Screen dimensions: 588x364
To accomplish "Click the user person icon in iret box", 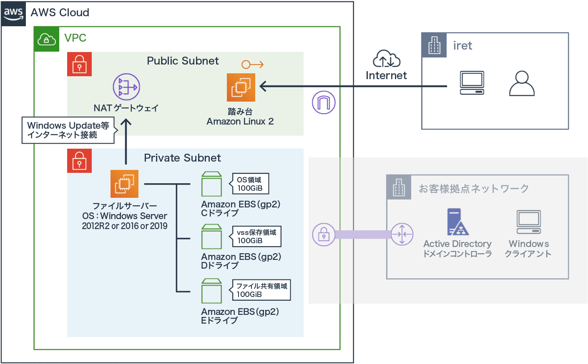I will coord(522,83).
